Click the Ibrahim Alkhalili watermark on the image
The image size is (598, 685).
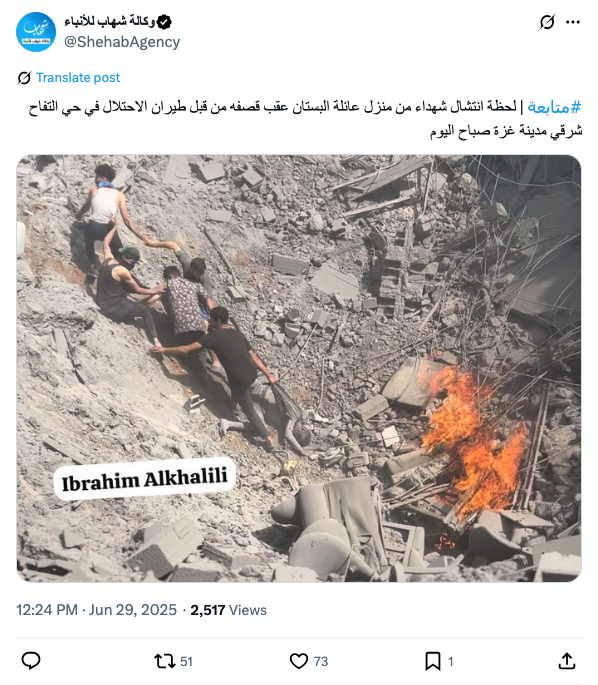click(145, 478)
